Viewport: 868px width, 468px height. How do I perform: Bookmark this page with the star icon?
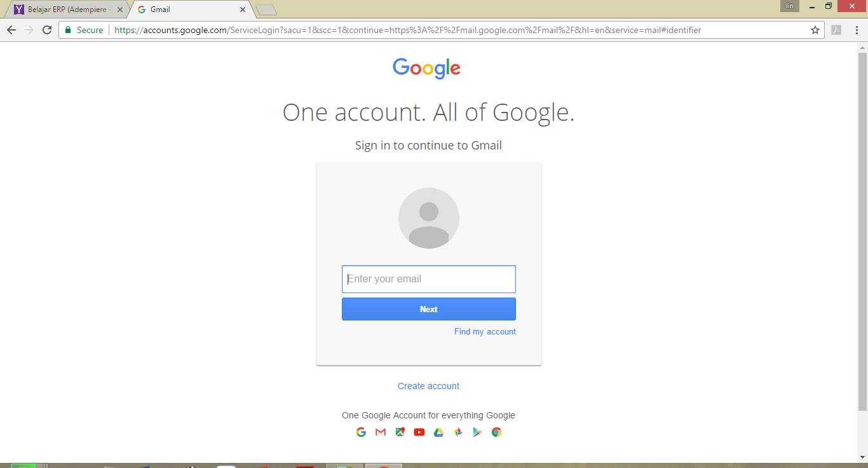click(x=815, y=30)
